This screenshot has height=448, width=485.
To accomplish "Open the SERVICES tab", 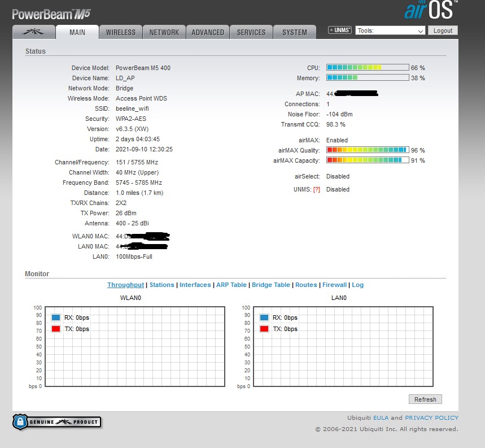I will click(x=251, y=32).
